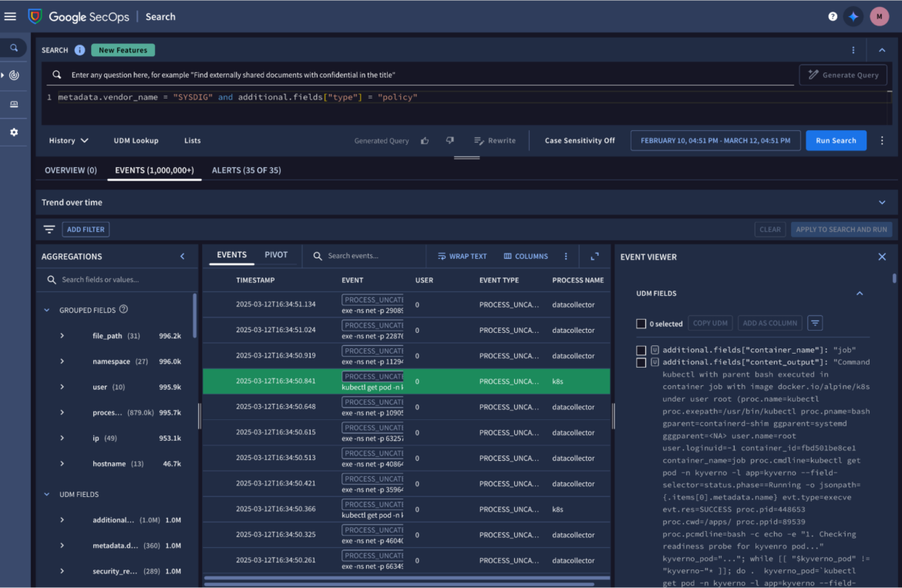Screen dimensions: 902x588
Task: Open UDM Lookup
Action: (x=136, y=140)
